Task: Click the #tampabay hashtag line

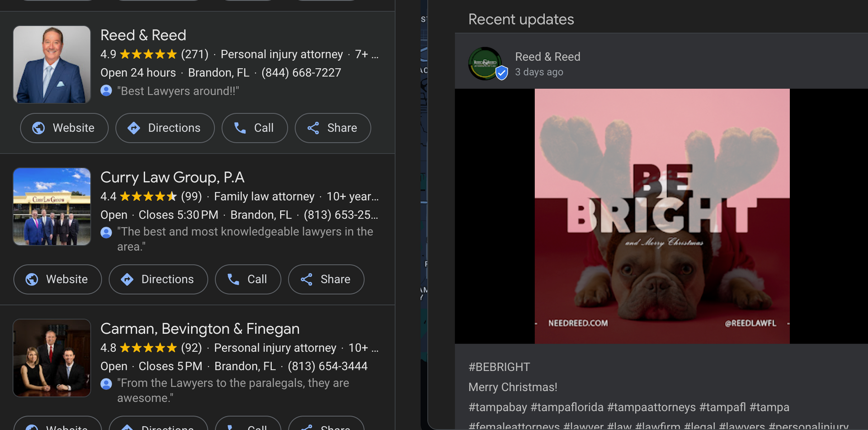Action: [629, 407]
